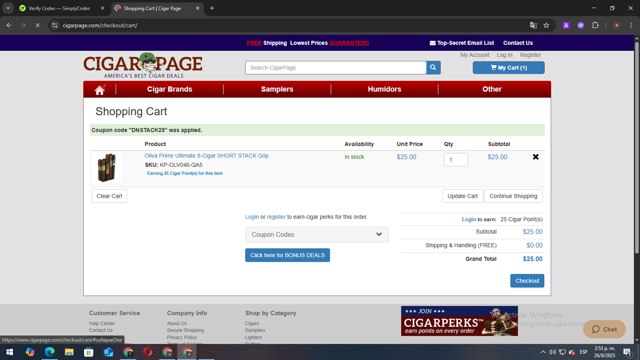Image resolution: width=640 pixels, height=360 pixels.
Task: Open Outlook from taskbar
Action: 108,352
